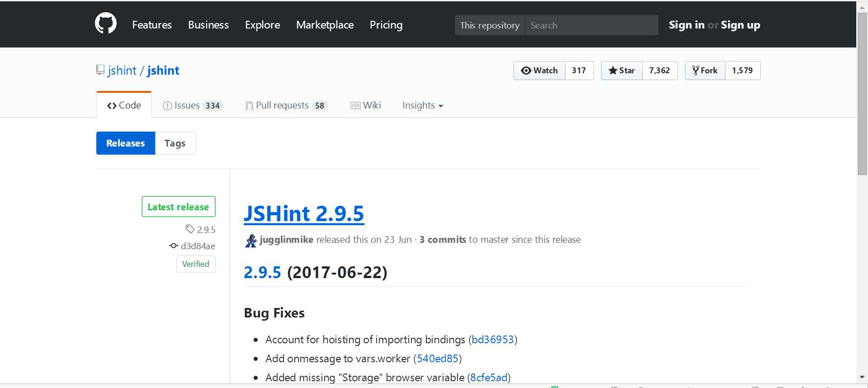The width and height of the screenshot is (868, 388).
Task: Click the Pull requests count badge 58
Action: tap(320, 106)
